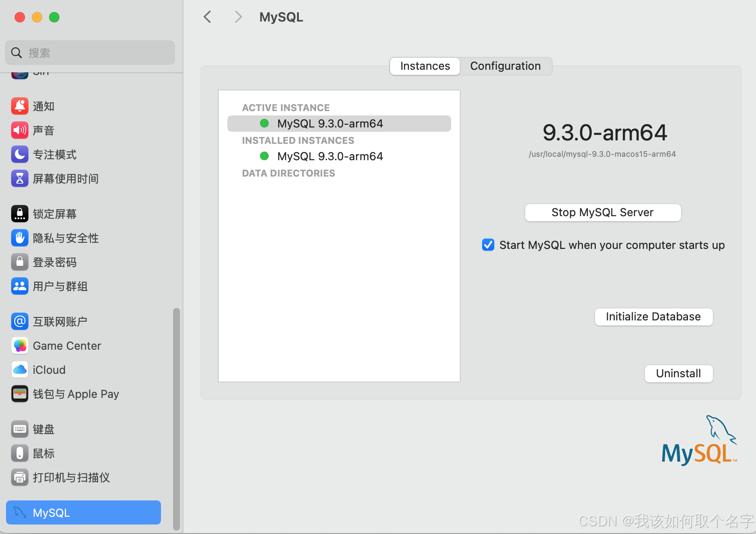Open the Mouse (鼠标) icon
Viewport: 756px width, 534px height.
click(20, 453)
